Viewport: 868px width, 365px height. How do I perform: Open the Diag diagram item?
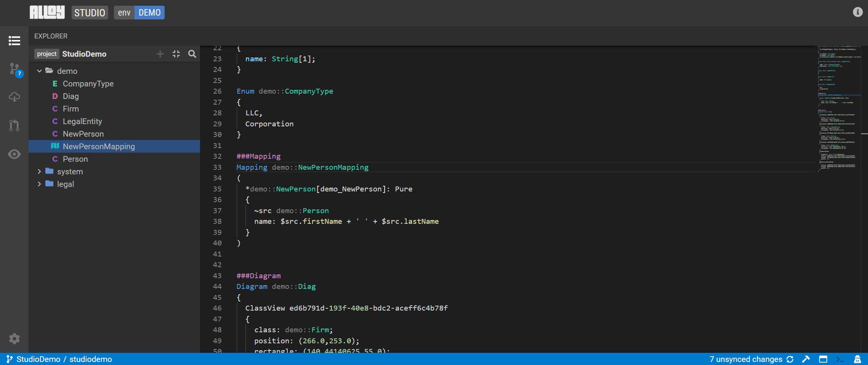point(71,96)
